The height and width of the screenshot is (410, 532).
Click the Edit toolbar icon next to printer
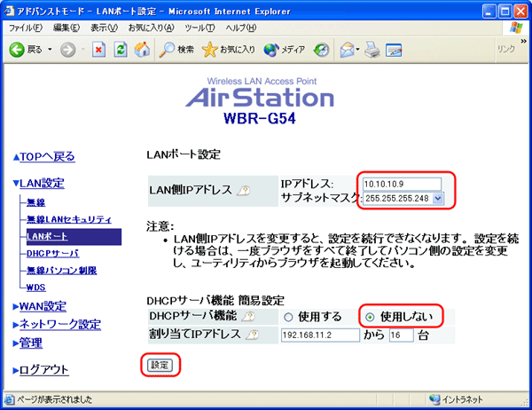click(x=394, y=51)
